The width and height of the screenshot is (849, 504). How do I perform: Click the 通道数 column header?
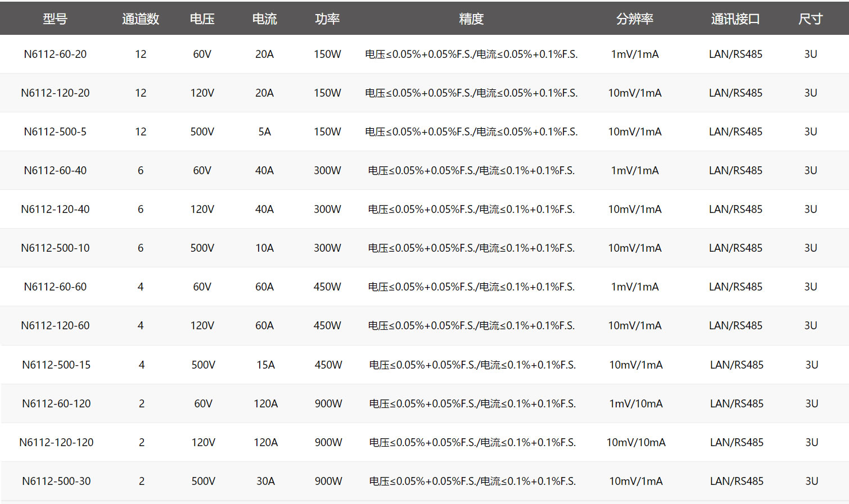click(x=141, y=19)
